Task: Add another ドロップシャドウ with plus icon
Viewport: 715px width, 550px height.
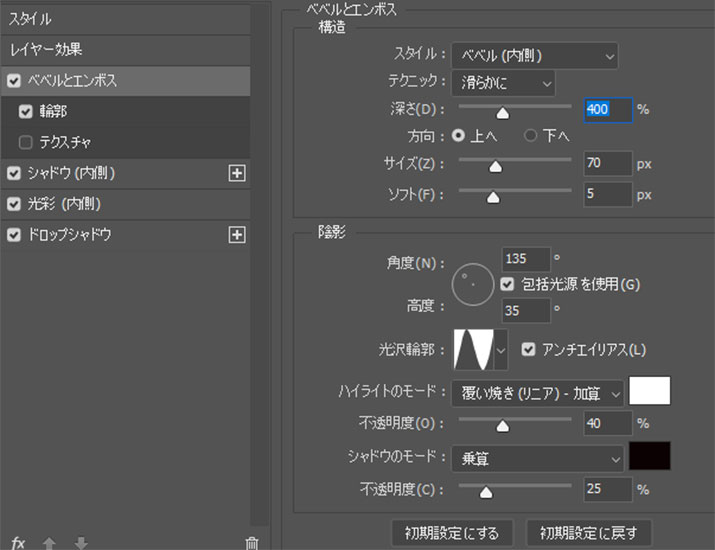Action: tap(237, 235)
